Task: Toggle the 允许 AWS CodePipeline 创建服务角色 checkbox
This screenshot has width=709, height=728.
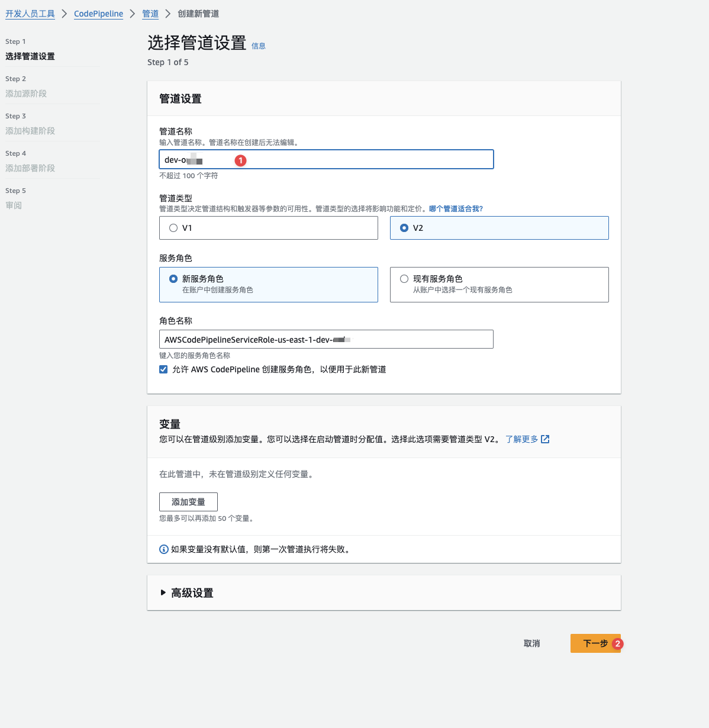Action: coord(163,369)
